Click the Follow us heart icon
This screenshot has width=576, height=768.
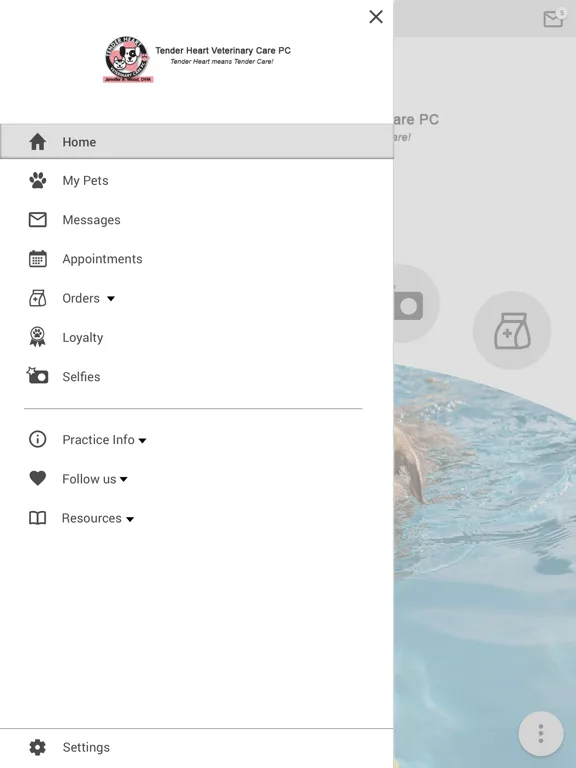[x=38, y=478]
